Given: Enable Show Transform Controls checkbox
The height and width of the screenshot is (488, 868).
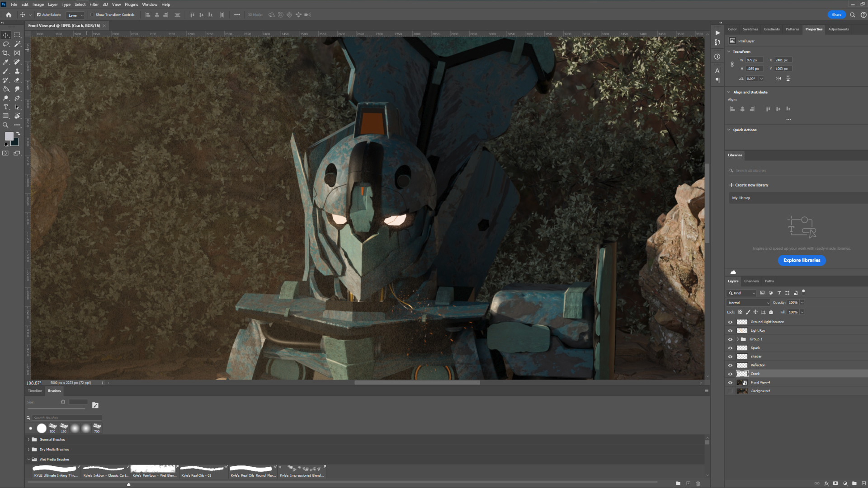Looking at the screenshot, I should [x=92, y=14].
